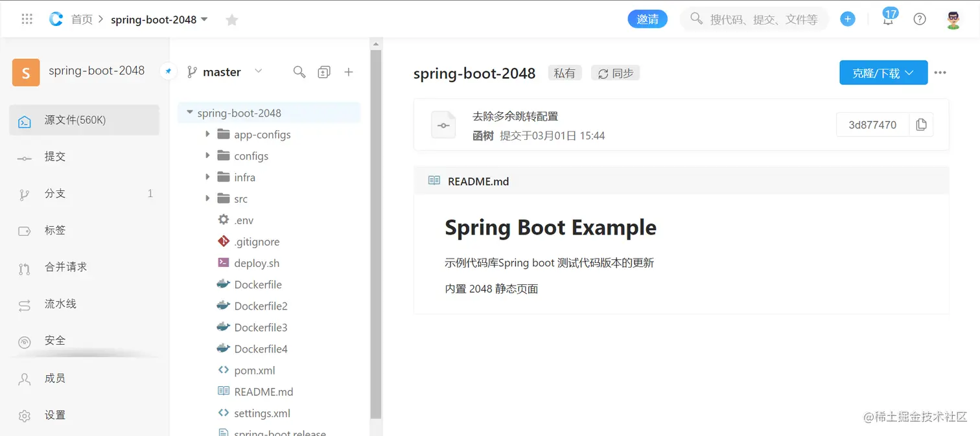Open 合并请求 merge requests item
Screen dimensions: 980x436
[84, 267]
